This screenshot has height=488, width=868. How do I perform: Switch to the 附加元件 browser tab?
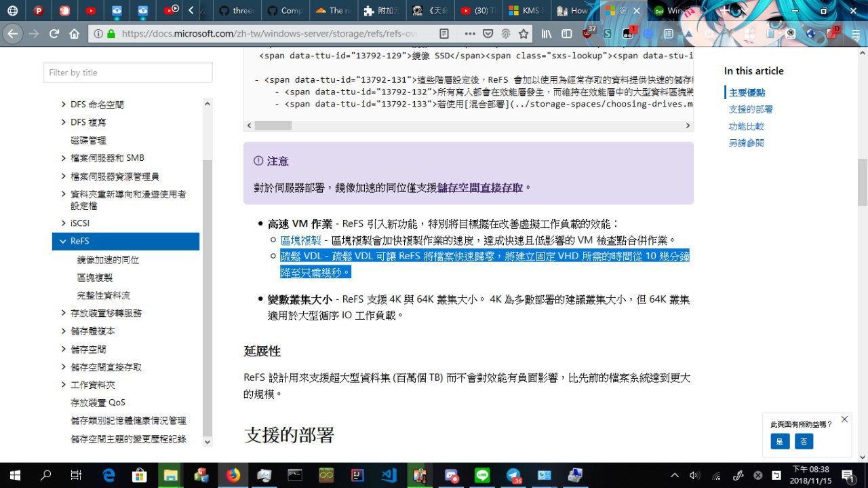pos(381,11)
